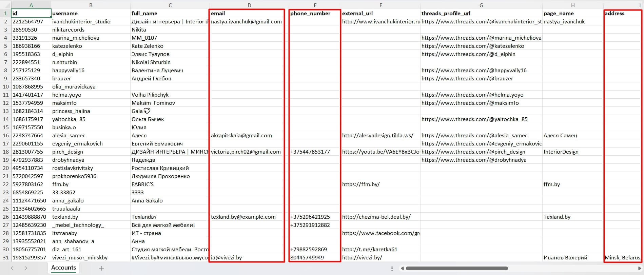Select column H header
The width and height of the screenshot is (644, 275).
[573, 5]
